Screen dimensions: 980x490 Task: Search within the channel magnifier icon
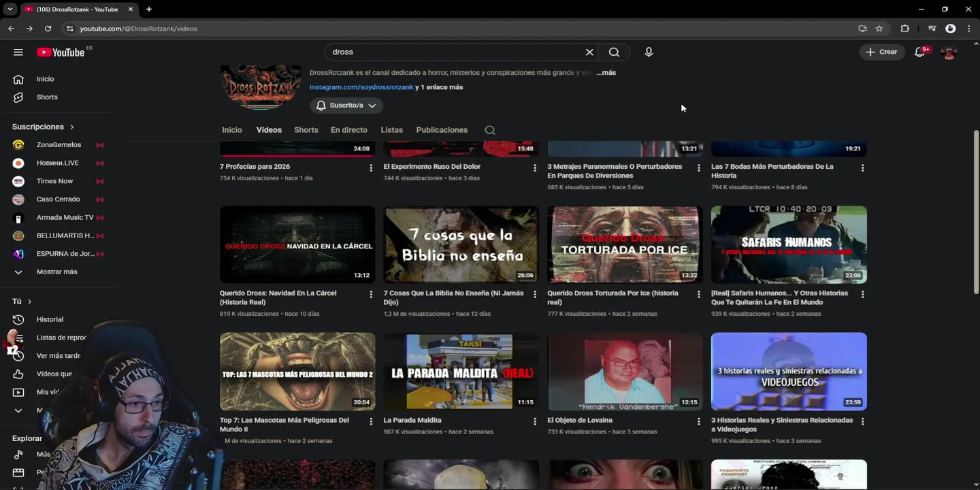point(490,130)
